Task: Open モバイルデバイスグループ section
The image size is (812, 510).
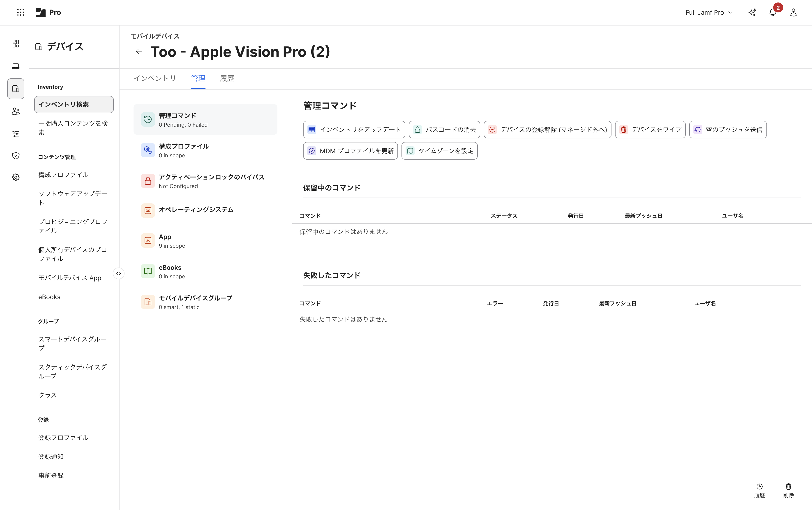Action: 205,302
